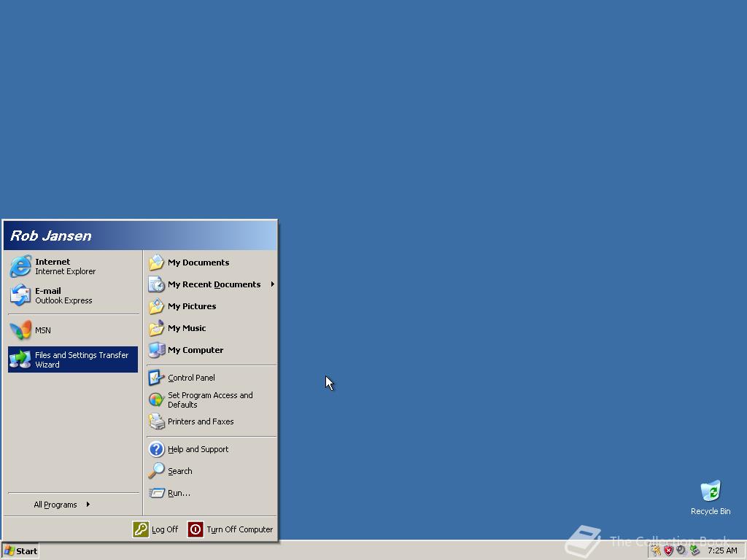Expand the My Recent Documents submenu arrow
This screenshot has width=747, height=560.
pos(273,284)
